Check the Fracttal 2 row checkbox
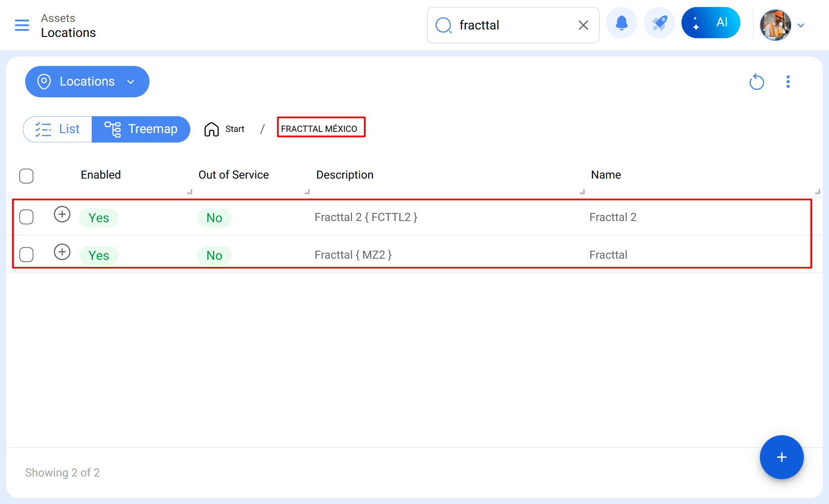Image resolution: width=829 pixels, height=504 pixels. [26, 217]
